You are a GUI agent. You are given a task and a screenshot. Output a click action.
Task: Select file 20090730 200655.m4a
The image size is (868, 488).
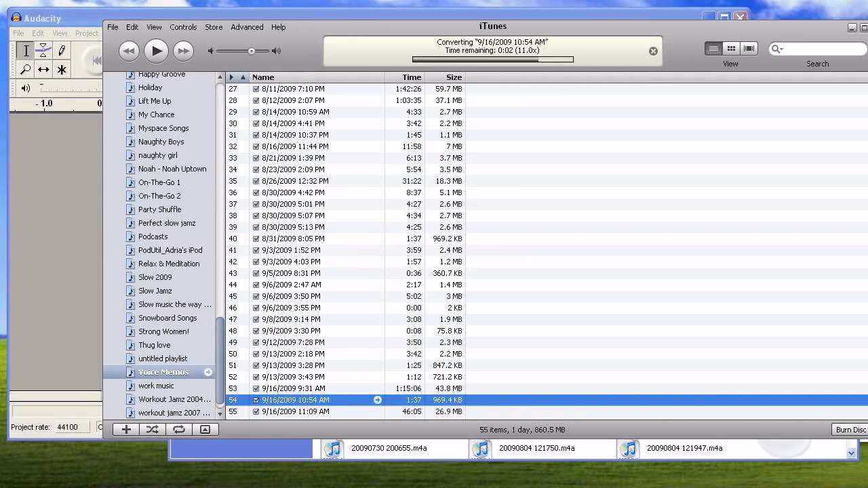[389, 448]
